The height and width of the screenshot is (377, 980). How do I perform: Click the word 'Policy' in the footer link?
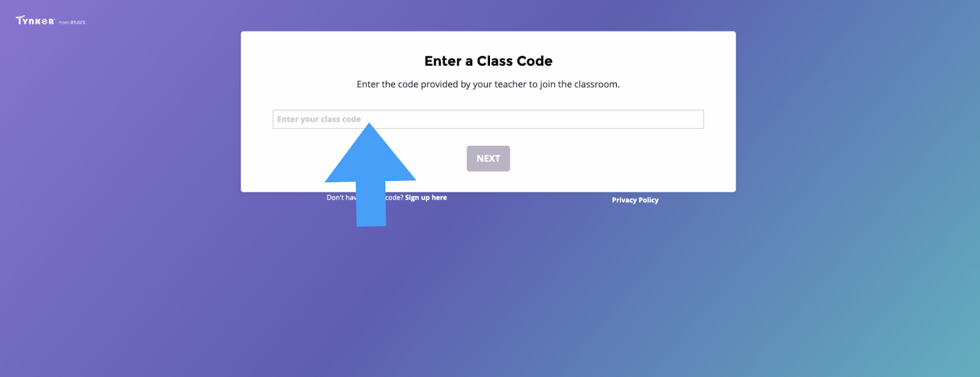[x=649, y=200]
